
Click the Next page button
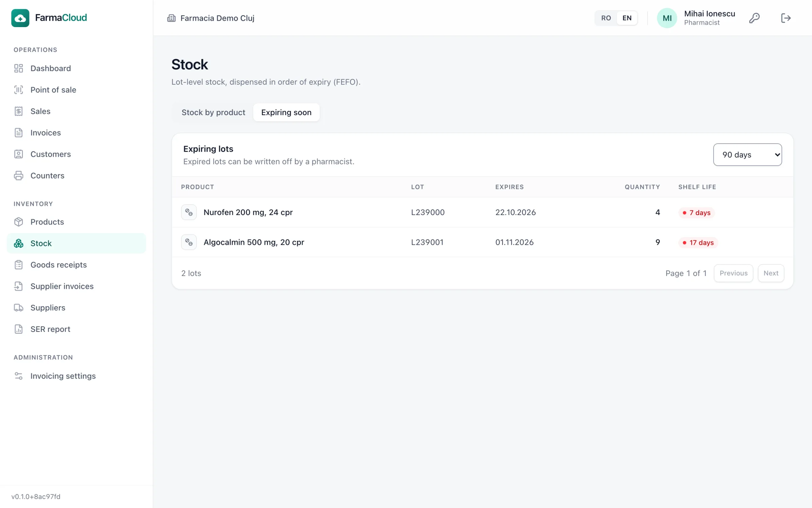771,273
